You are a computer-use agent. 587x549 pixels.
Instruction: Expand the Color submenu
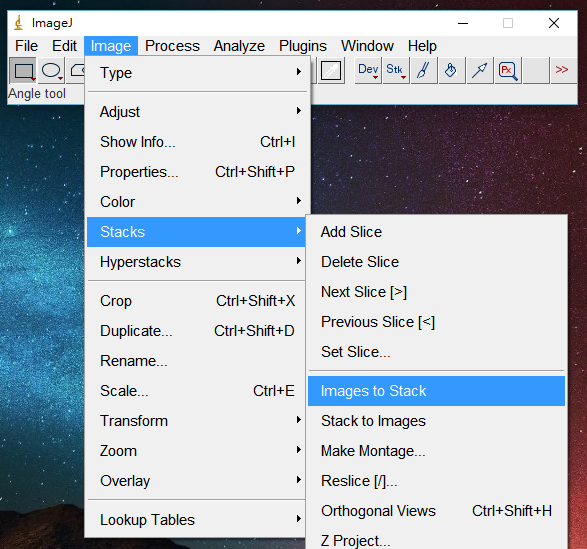(197, 201)
